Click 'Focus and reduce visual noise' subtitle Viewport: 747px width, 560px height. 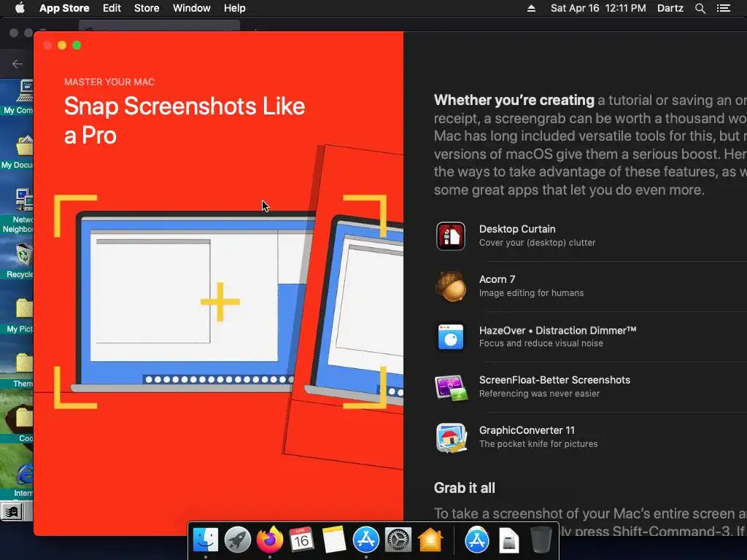point(541,343)
